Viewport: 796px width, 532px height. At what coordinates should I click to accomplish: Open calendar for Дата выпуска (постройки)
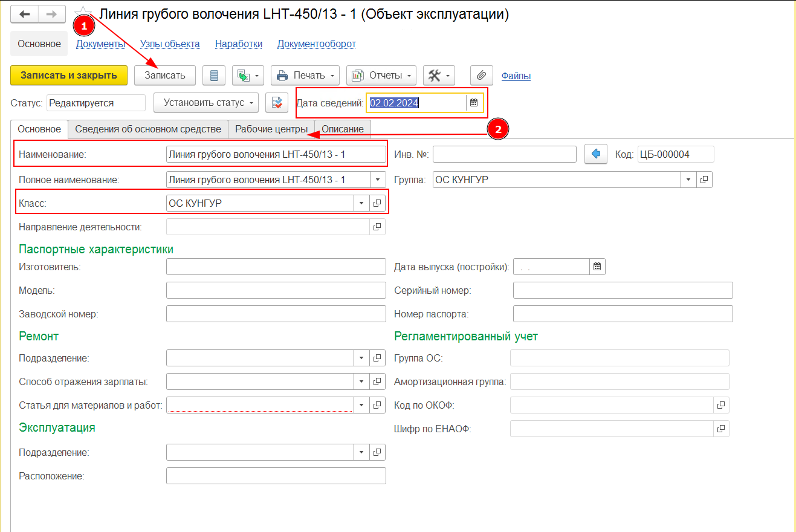coord(597,267)
